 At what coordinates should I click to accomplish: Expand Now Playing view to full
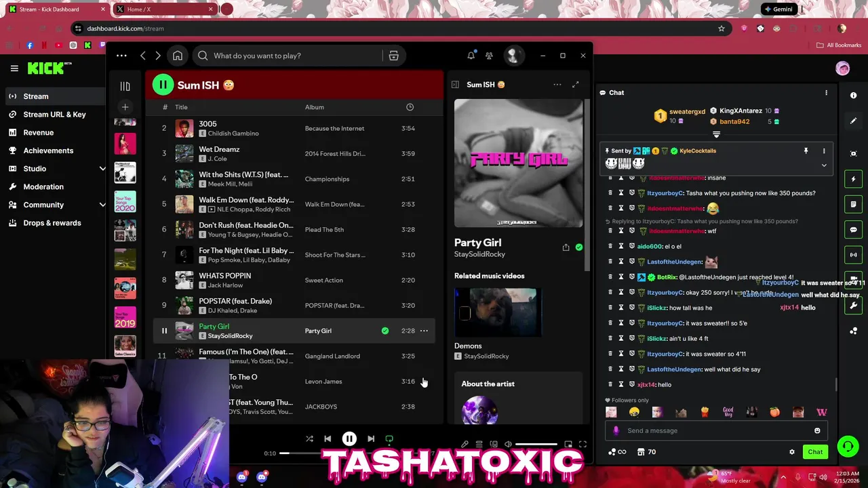point(575,85)
